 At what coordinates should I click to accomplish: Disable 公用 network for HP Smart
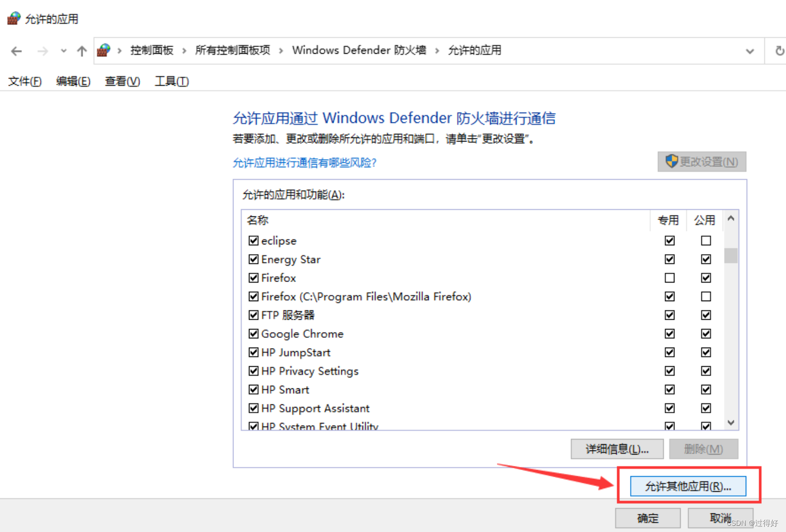[x=706, y=389]
